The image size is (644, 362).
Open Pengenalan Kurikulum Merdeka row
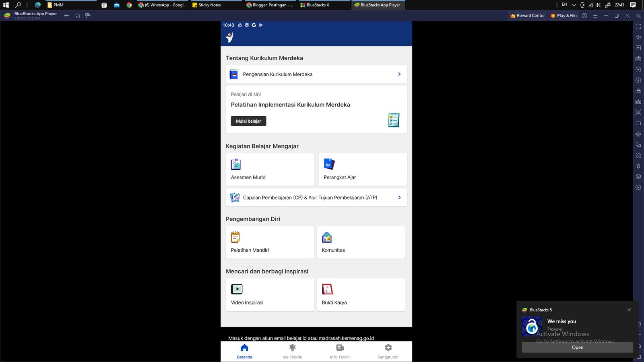pos(316,74)
